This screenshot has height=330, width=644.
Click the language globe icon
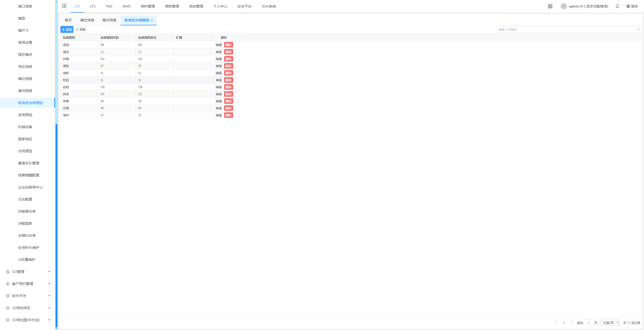click(628, 6)
